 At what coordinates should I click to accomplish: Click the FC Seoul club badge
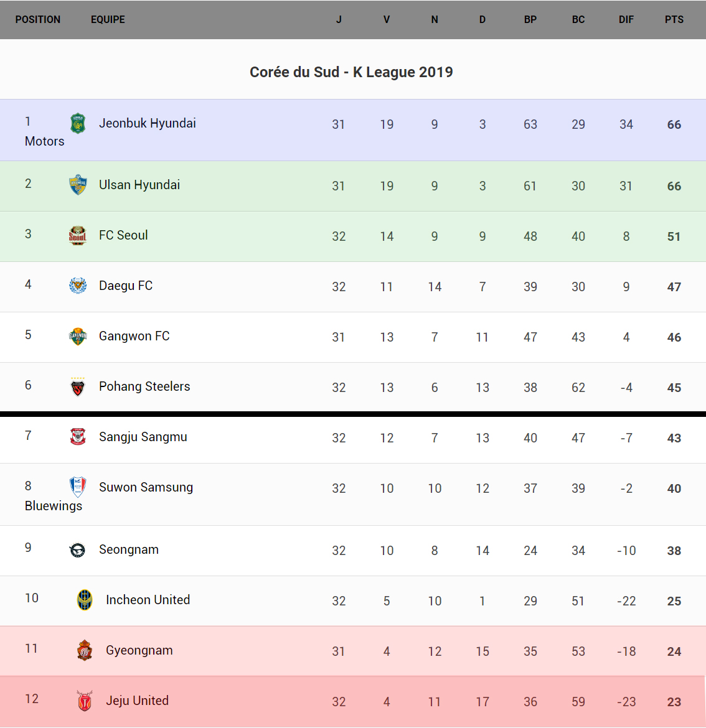pos(78,235)
